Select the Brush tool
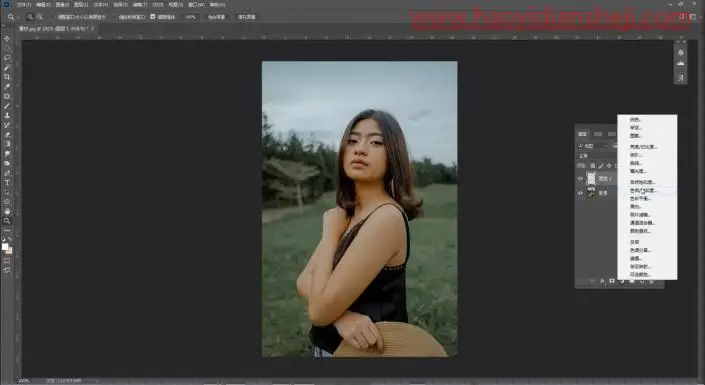 (7, 106)
